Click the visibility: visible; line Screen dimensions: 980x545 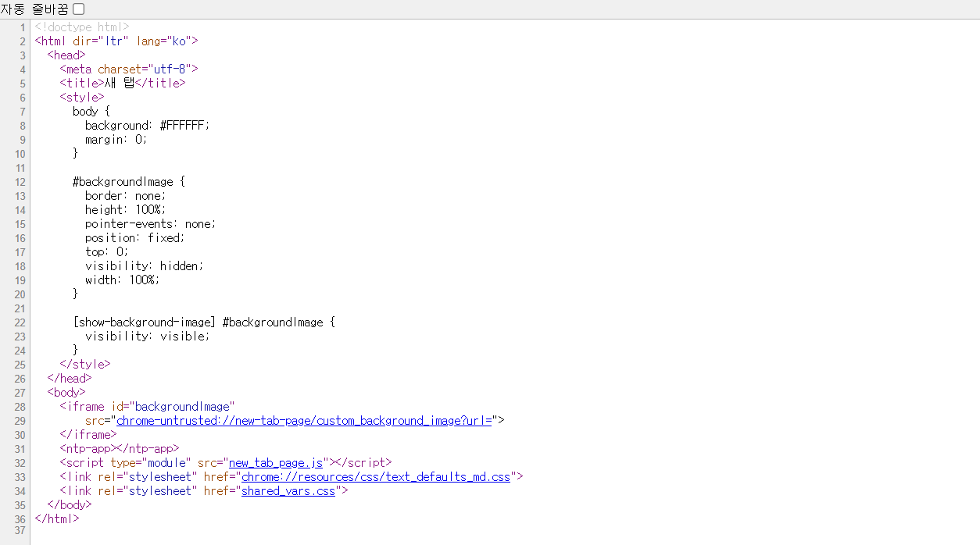pos(148,336)
